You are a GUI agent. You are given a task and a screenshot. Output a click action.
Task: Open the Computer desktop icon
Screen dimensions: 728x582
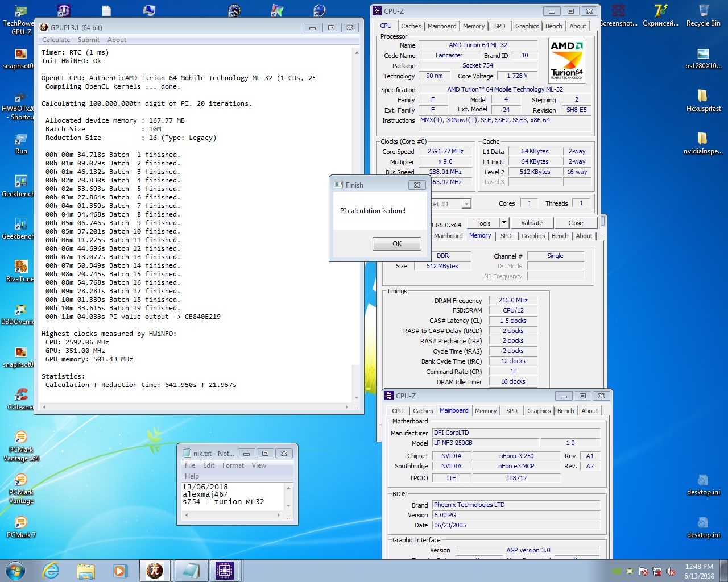point(149,10)
